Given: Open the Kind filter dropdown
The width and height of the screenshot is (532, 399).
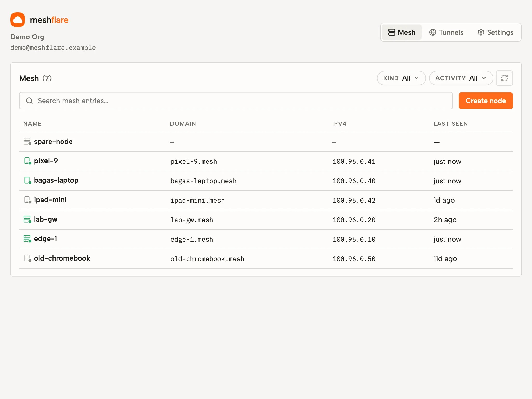Looking at the screenshot, I should (x=401, y=78).
